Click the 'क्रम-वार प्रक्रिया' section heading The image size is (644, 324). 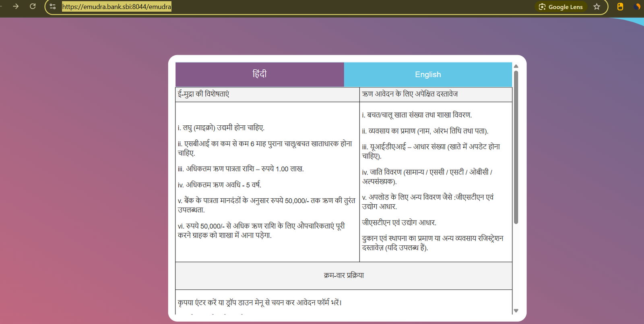(344, 276)
